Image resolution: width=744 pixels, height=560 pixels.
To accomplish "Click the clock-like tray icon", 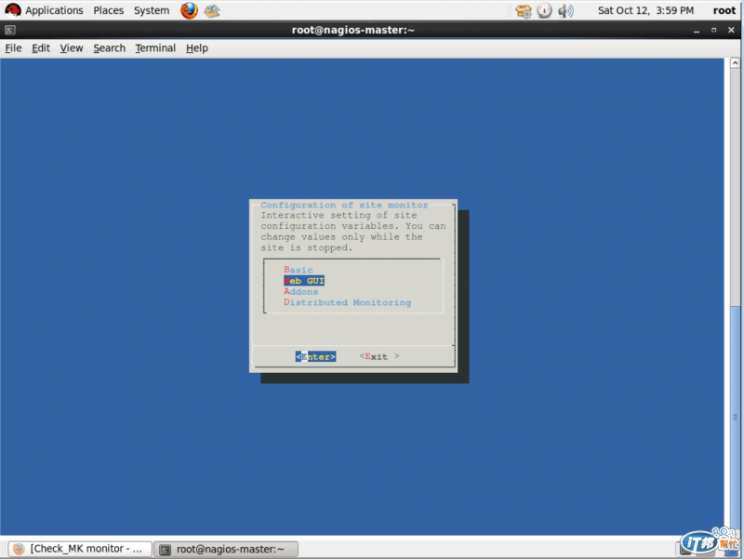I will click(544, 10).
